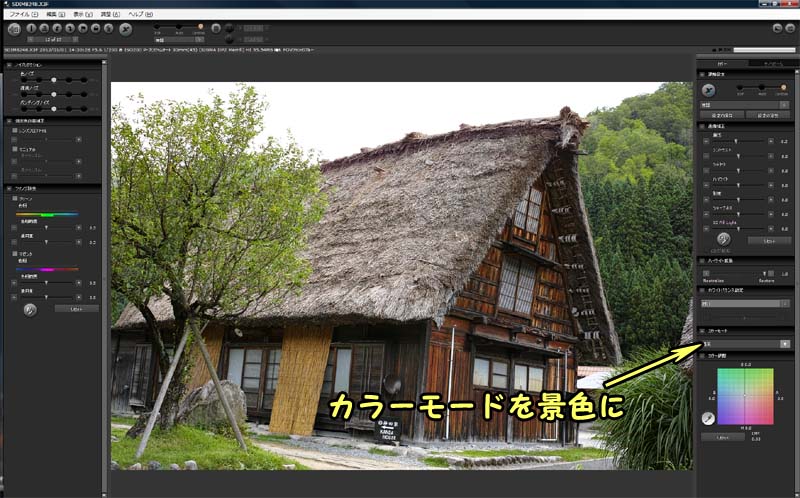Toggle the adjustment palette wrench icon
Image resolution: width=800 pixels, height=498 pixels.
[126, 29]
